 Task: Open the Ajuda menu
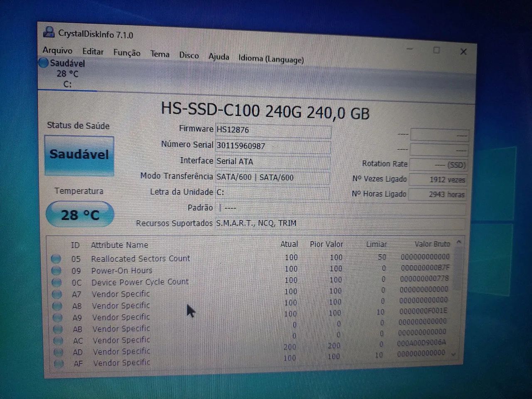[219, 57]
